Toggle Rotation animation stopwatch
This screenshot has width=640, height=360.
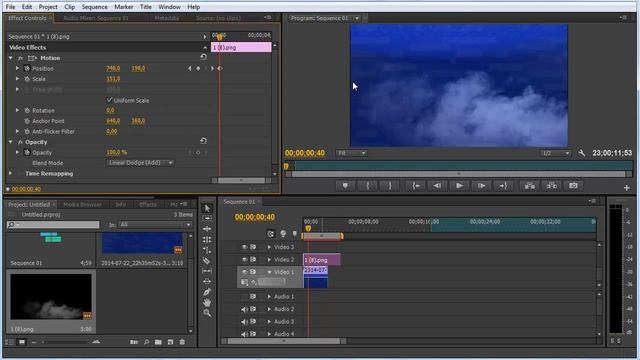(x=27, y=111)
